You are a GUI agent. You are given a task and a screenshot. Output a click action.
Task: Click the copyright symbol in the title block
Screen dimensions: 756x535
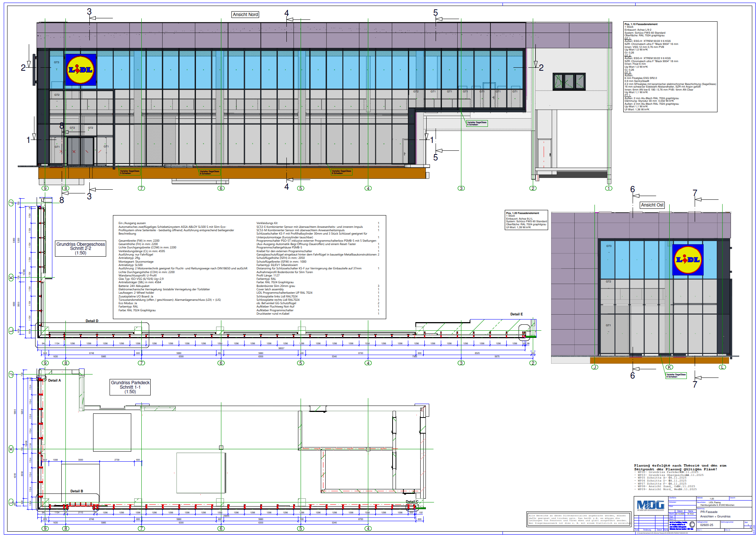coord(692,525)
